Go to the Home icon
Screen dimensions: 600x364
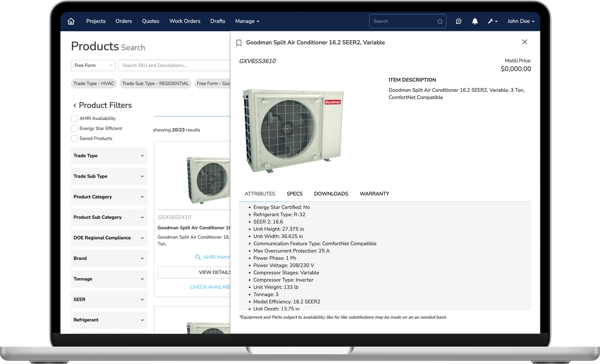pos(71,21)
